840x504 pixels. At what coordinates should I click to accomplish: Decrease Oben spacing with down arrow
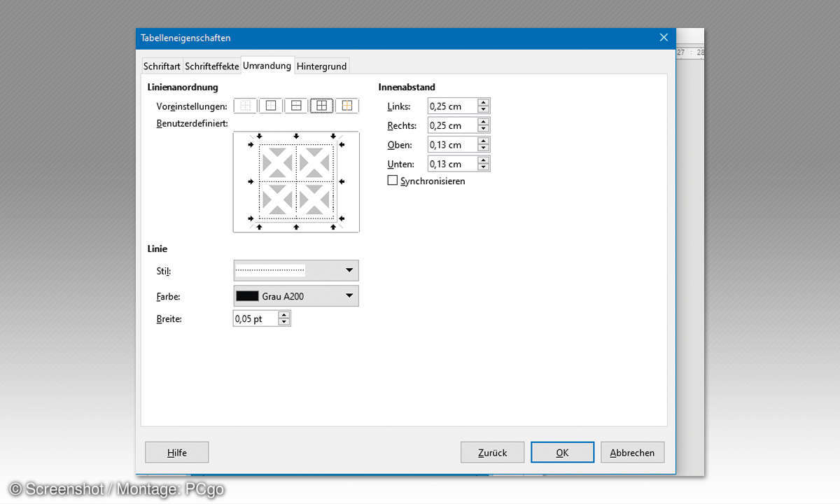(484, 148)
